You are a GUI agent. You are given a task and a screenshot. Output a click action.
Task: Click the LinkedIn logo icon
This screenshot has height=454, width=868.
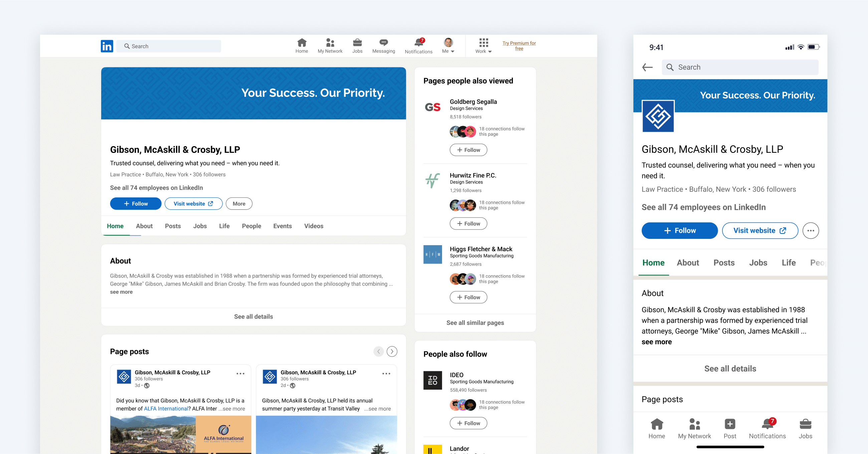107,46
